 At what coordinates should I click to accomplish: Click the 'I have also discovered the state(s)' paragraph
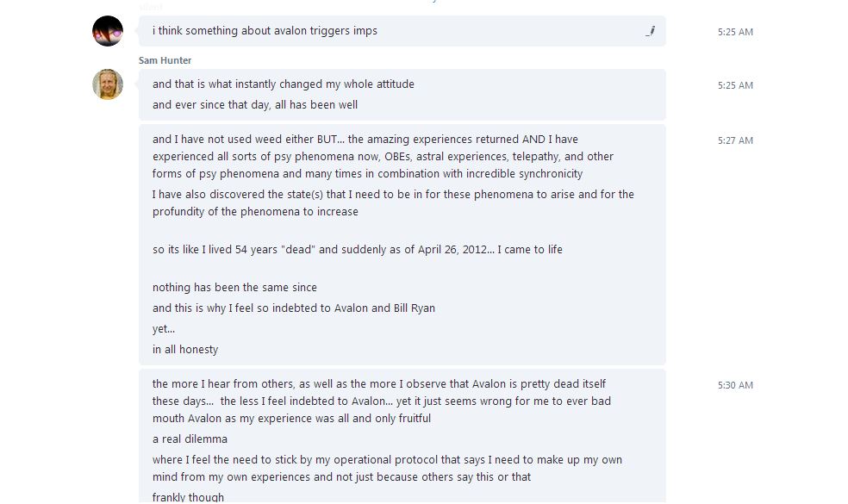[393, 202]
